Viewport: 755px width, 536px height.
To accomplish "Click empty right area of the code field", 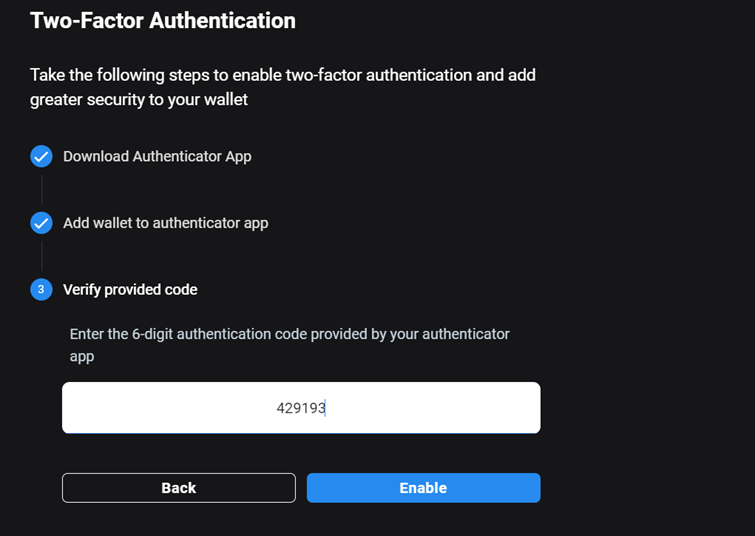I will (433, 408).
